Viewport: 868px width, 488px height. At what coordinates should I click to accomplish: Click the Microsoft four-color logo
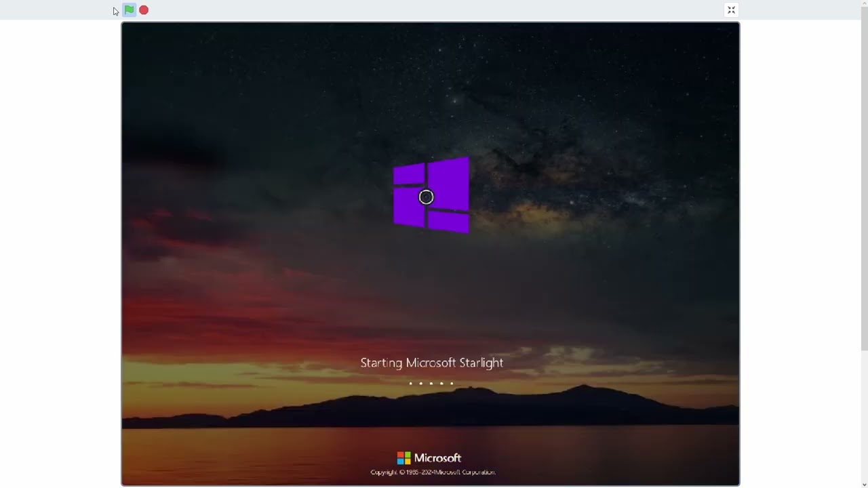click(403, 458)
